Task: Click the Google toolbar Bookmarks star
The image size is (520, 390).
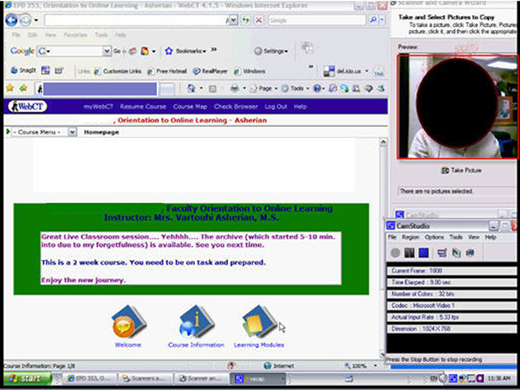Action: tap(169, 51)
